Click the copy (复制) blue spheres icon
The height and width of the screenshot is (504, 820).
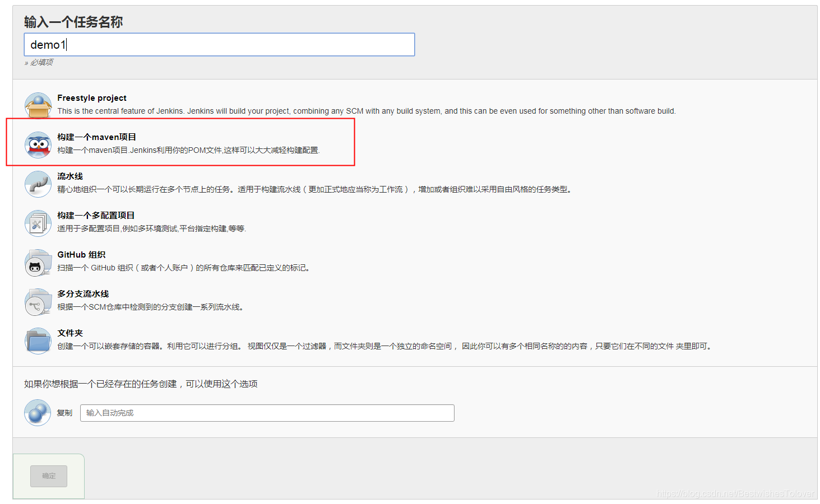coord(38,413)
